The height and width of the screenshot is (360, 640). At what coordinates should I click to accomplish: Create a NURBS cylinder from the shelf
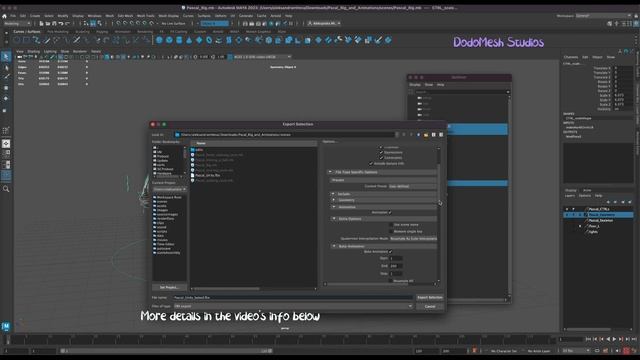click(x=179, y=40)
